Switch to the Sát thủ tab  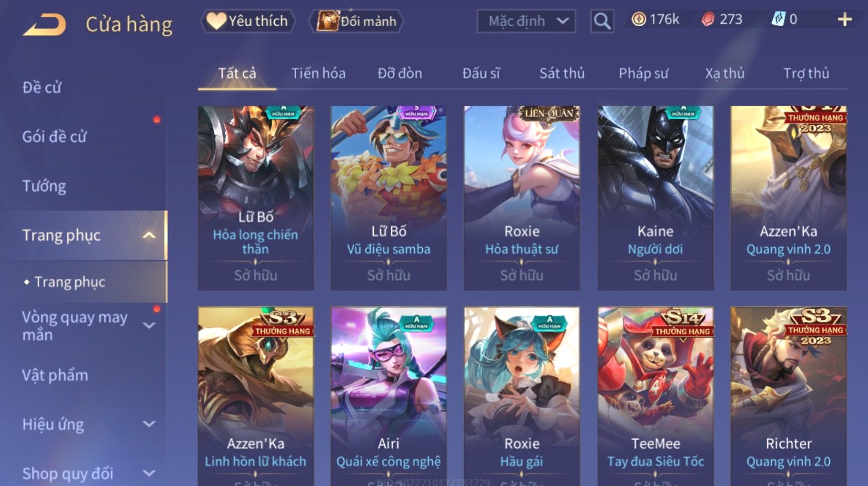tap(562, 73)
